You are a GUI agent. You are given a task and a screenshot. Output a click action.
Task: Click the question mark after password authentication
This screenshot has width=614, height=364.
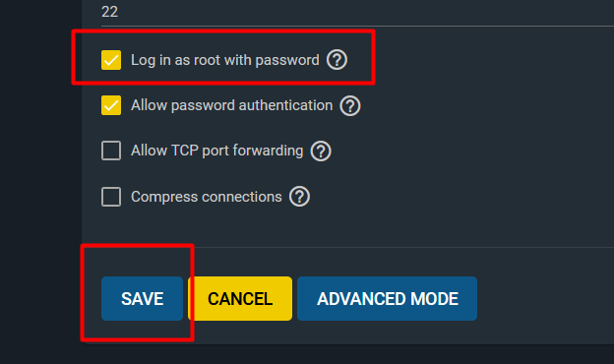pyautogui.click(x=350, y=105)
